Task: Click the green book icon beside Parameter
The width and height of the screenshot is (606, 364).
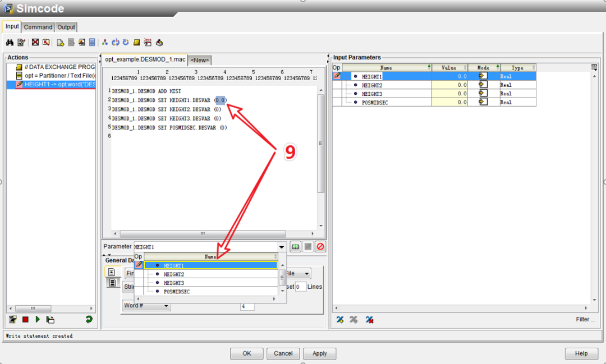Action: point(296,247)
